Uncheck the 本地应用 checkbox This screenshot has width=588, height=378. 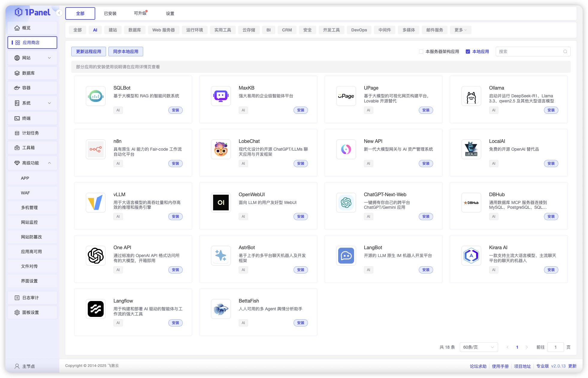click(467, 52)
